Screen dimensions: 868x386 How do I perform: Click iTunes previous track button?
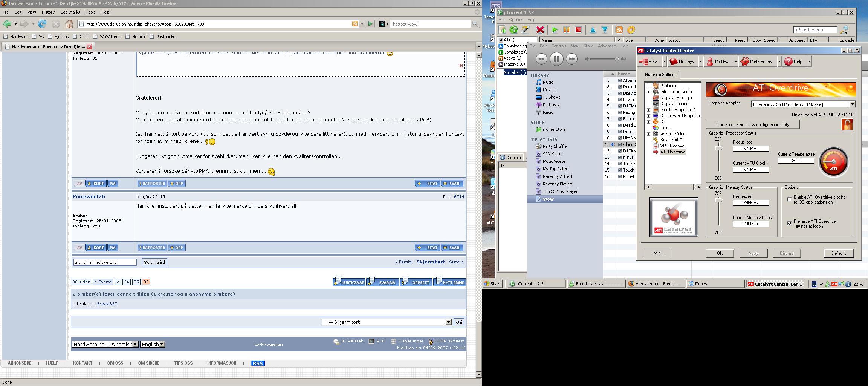click(541, 59)
